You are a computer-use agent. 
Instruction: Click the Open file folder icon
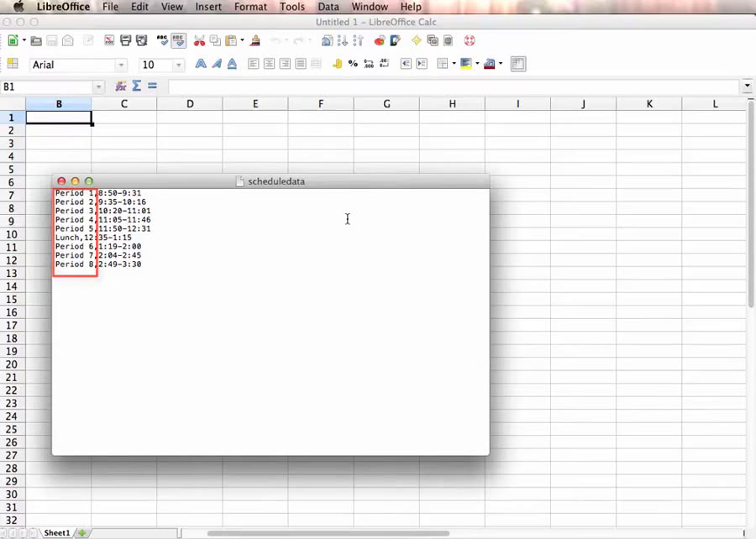pos(36,41)
